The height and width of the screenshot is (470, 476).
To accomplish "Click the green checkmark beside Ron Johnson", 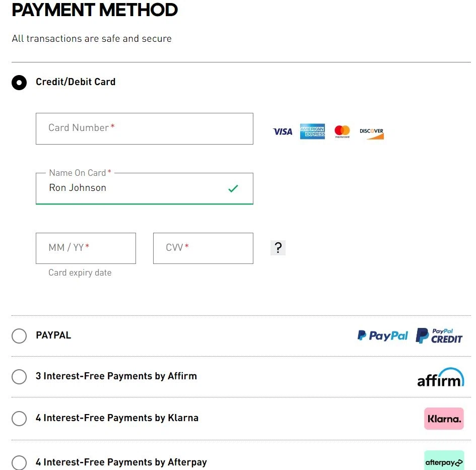I will [x=233, y=188].
